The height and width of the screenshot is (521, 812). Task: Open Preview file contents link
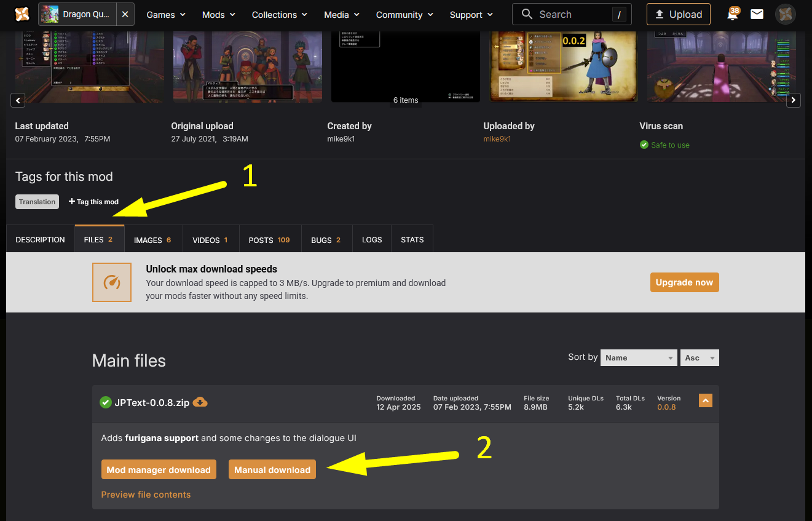pyautogui.click(x=146, y=495)
